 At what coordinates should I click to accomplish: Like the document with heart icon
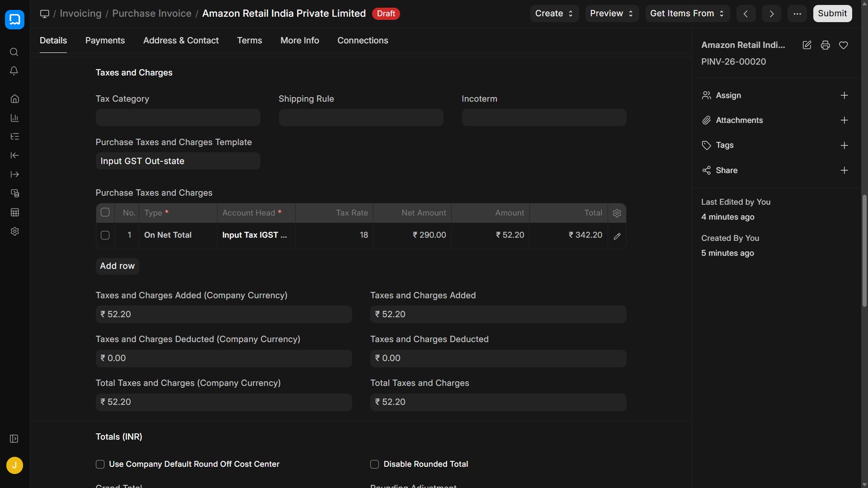(x=844, y=45)
